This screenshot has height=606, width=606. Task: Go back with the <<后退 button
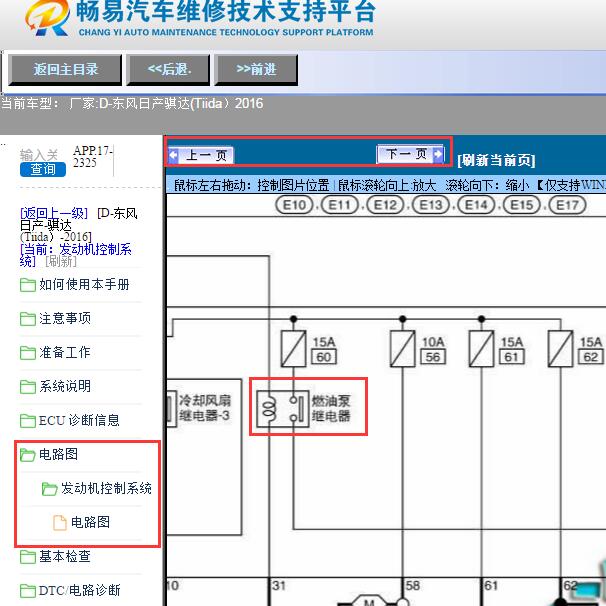pyautogui.click(x=169, y=70)
